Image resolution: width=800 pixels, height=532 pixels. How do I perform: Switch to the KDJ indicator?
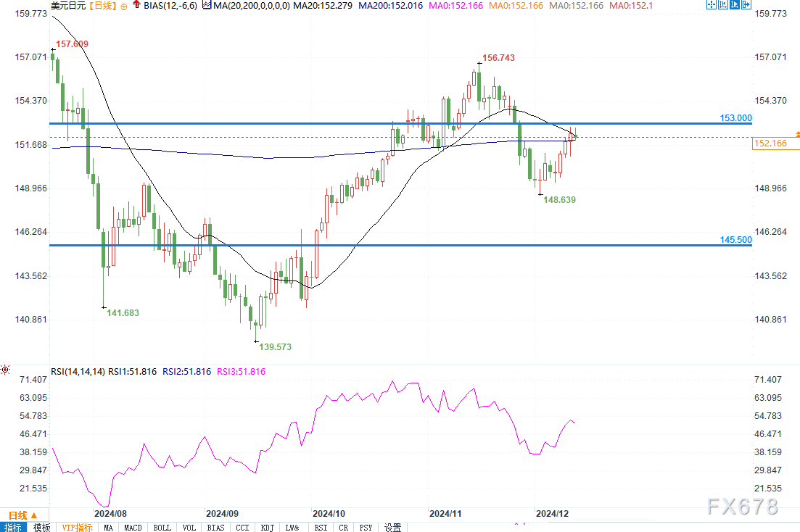(x=268, y=527)
